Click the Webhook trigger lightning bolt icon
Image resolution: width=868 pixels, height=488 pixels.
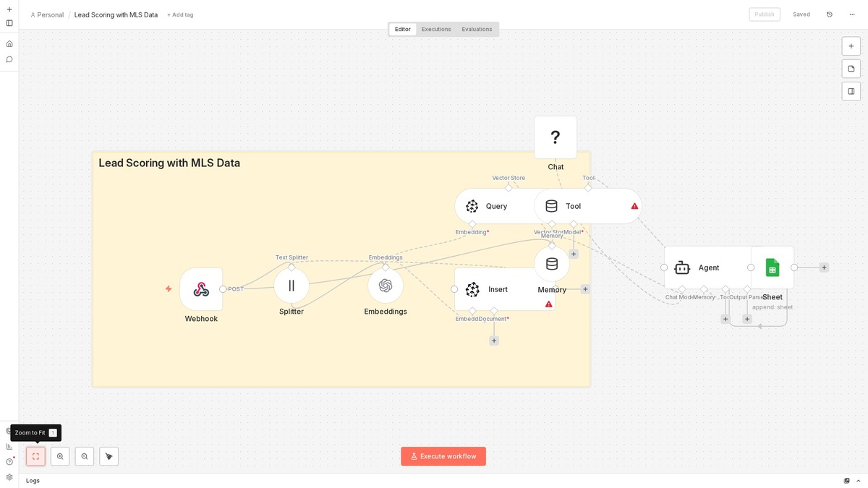click(169, 288)
